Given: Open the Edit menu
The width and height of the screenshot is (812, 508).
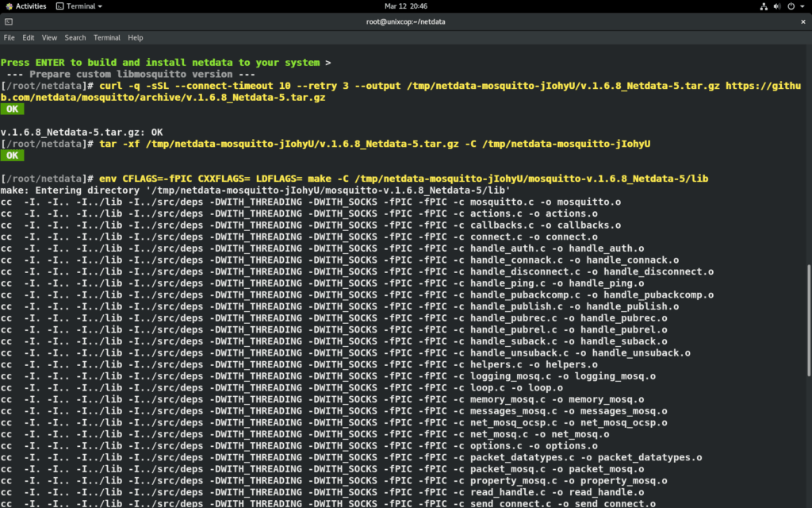Looking at the screenshot, I should click(28, 38).
